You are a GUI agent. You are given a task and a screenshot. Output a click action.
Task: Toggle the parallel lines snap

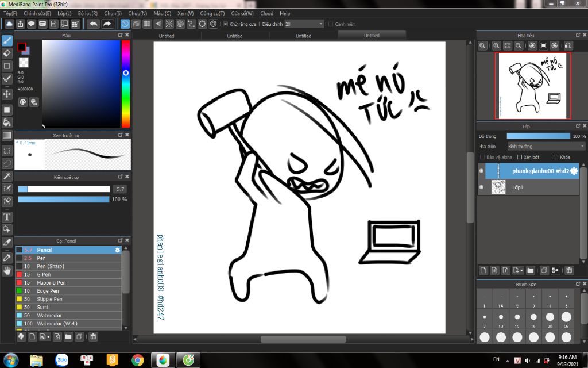136,24
